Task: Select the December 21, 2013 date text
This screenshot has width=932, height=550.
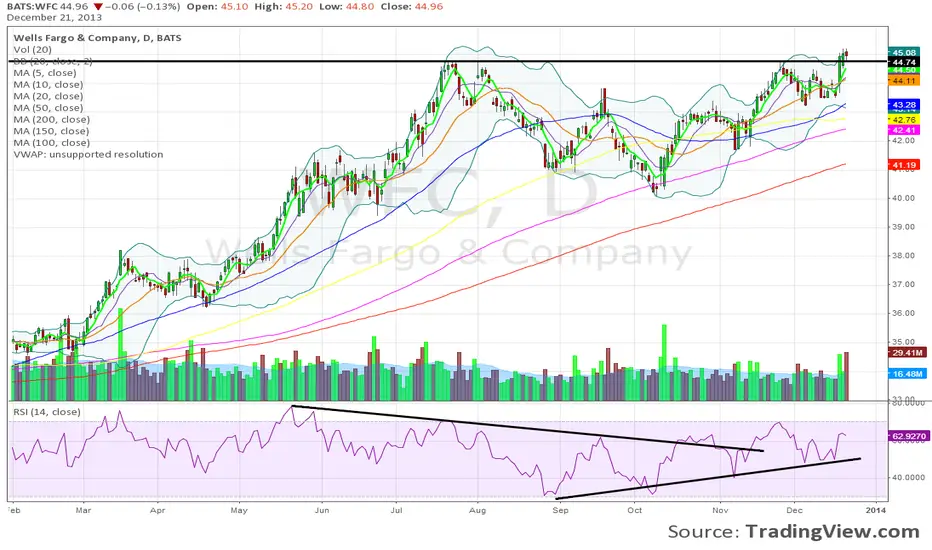Action: coord(54,17)
